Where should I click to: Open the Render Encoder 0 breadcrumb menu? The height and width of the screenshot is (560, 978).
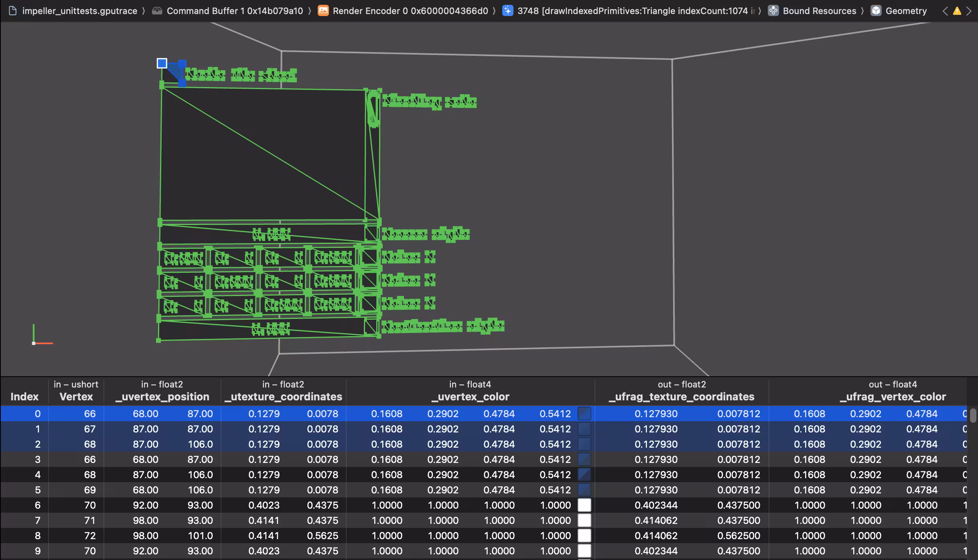click(410, 11)
